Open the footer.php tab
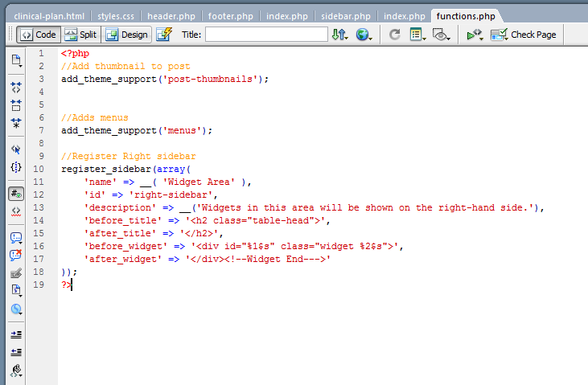 pyautogui.click(x=231, y=16)
